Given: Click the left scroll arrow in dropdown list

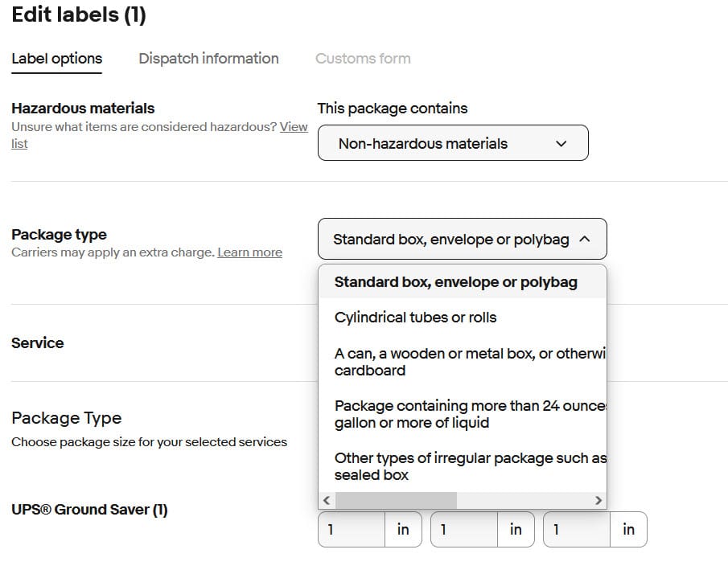Looking at the screenshot, I should pos(327,500).
